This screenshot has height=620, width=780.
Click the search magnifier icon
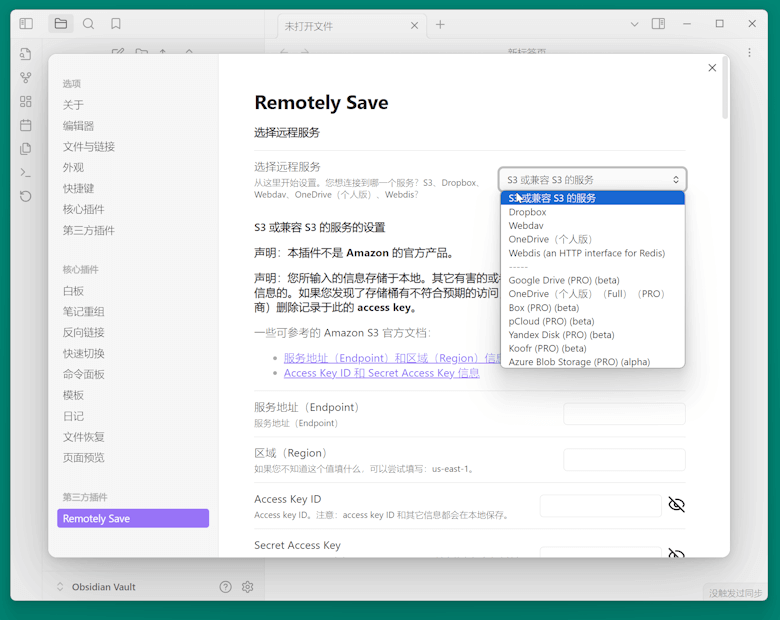(89, 24)
